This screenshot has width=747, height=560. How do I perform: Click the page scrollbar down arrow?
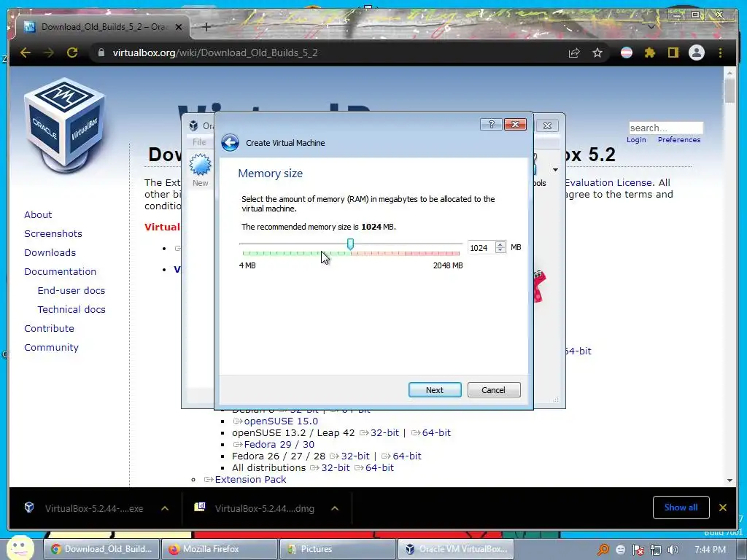click(729, 481)
